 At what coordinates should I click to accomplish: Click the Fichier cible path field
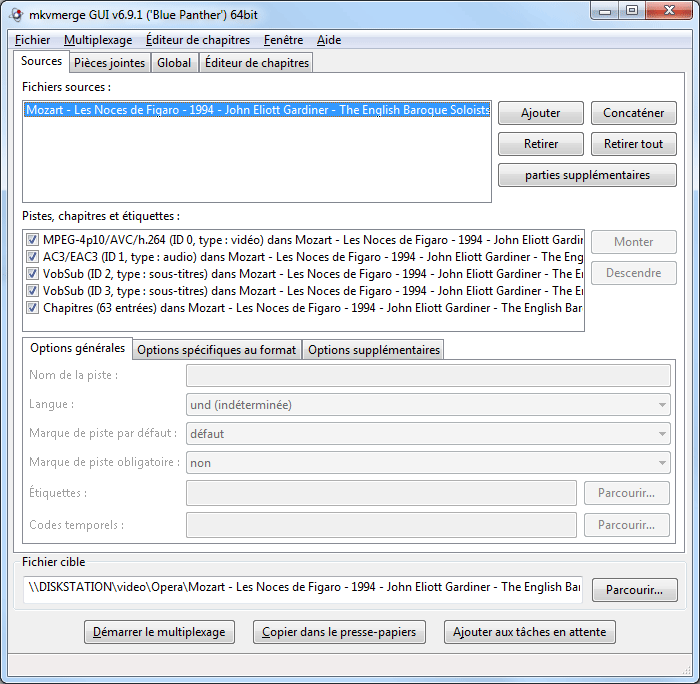(304, 588)
